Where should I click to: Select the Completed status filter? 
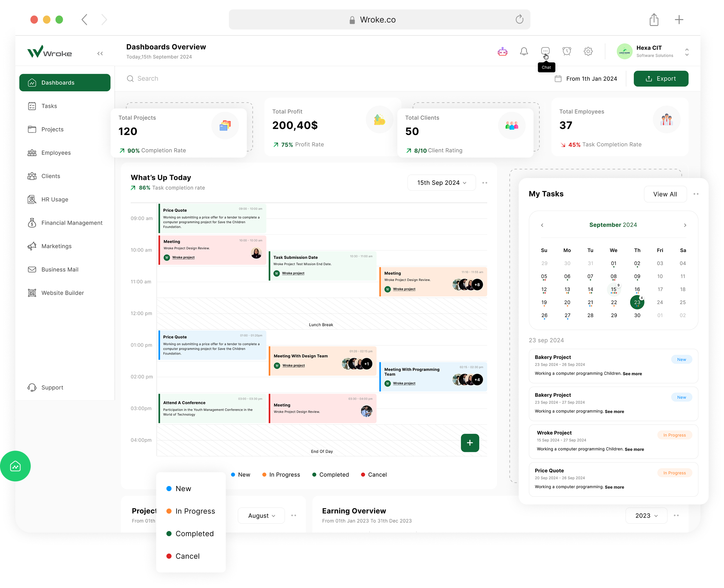pos(194,533)
